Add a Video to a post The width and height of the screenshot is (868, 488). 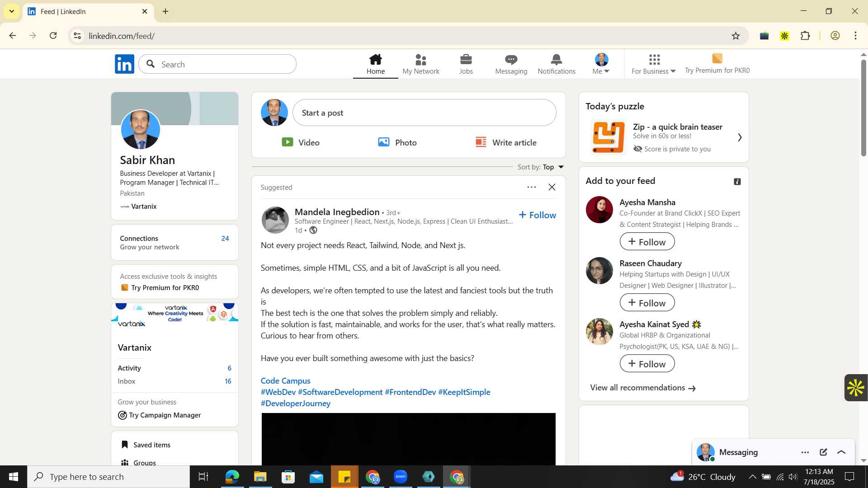tap(301, 142)
